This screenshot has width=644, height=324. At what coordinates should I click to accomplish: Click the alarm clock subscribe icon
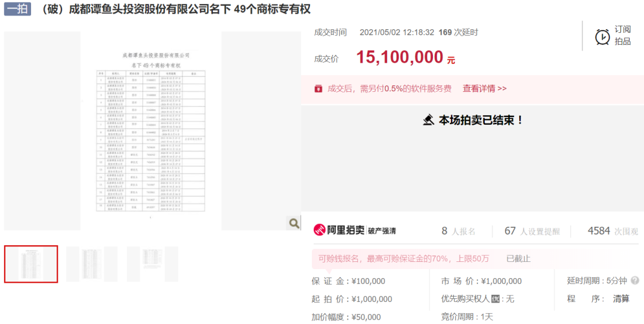[602, 37]
